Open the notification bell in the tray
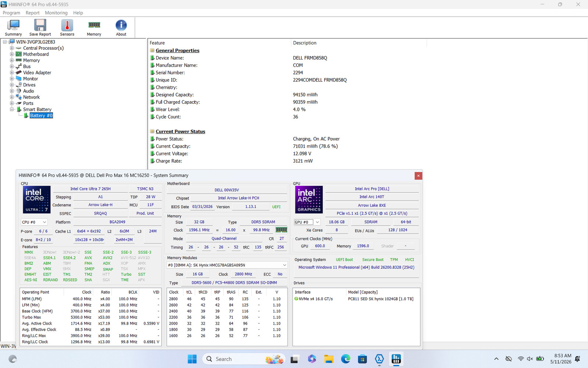 point(578,359)
